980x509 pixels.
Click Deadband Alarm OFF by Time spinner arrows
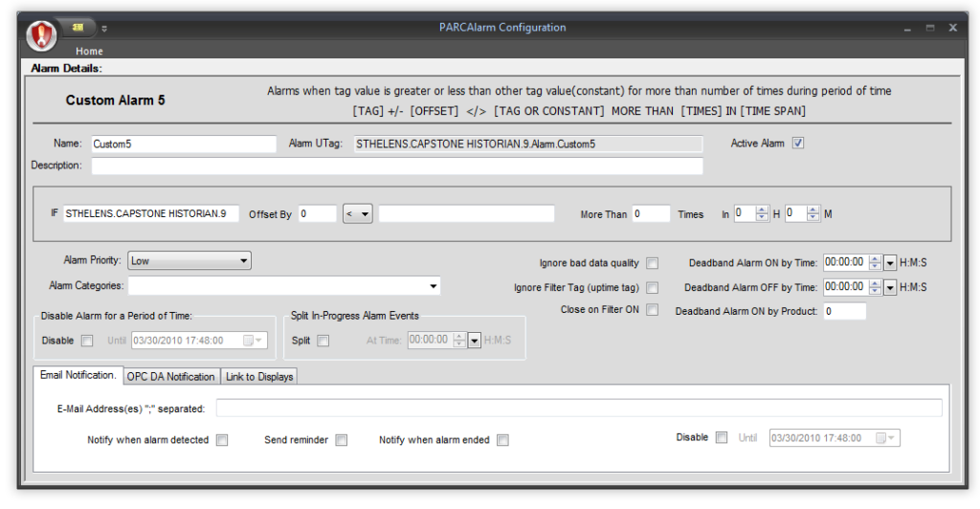[876, 287]
